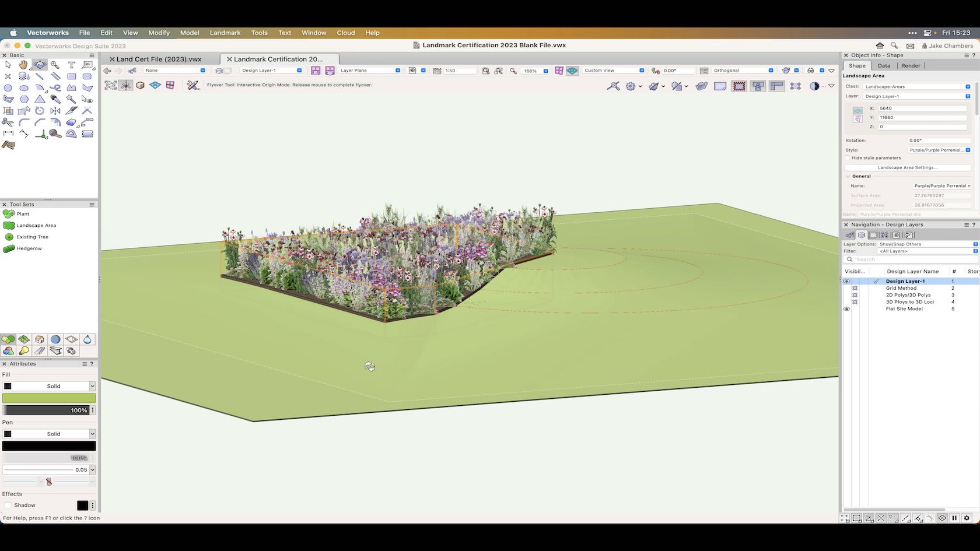980x551 pixels.
Task: Select the Text tool in Basic palette
Action: [72, 65]
